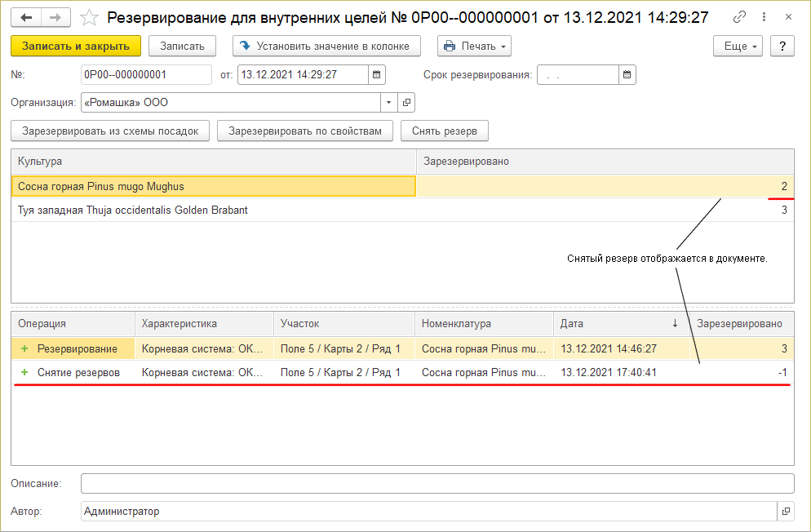Viewport: 811px width, 532px height.
Task: Open calendar for Срок резервирования field
Action: point(627,75)
